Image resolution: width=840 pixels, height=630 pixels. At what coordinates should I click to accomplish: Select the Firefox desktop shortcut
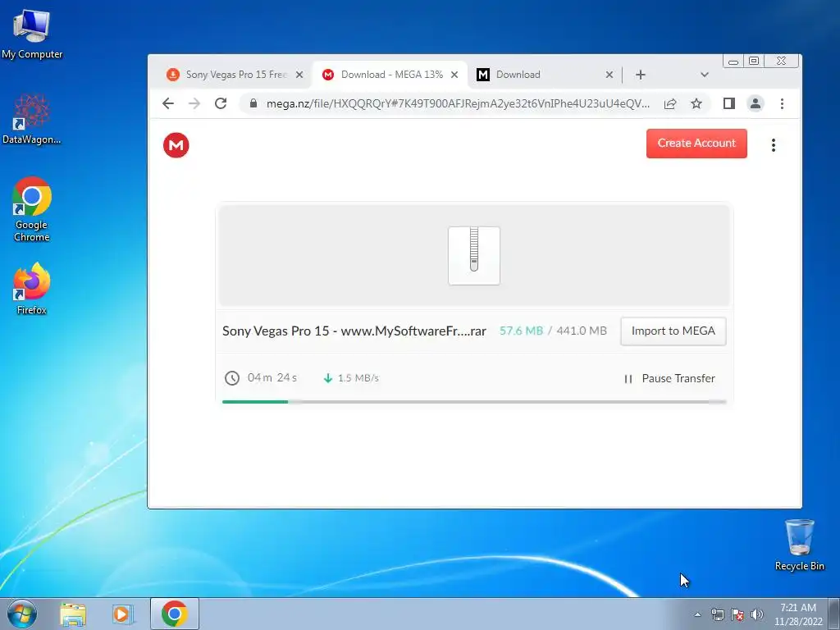pyautogui.click(x=32, y=289)
